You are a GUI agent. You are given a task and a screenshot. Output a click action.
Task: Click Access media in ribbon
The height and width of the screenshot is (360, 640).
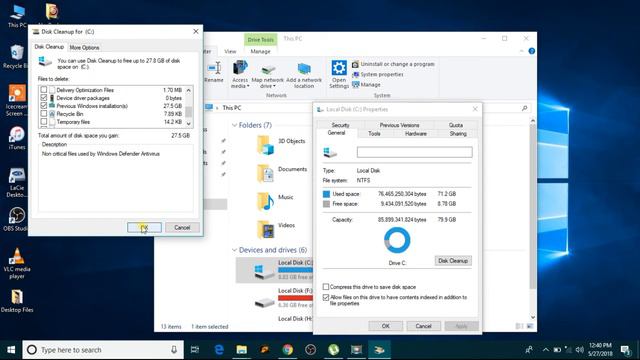[x=240, y=75]
